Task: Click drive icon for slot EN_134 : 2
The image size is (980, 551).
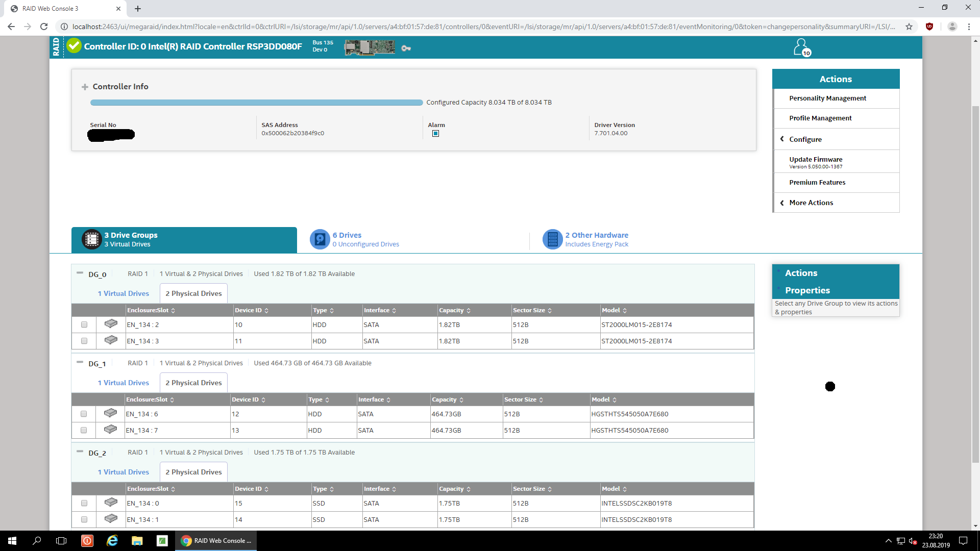Action: (111, 324)
